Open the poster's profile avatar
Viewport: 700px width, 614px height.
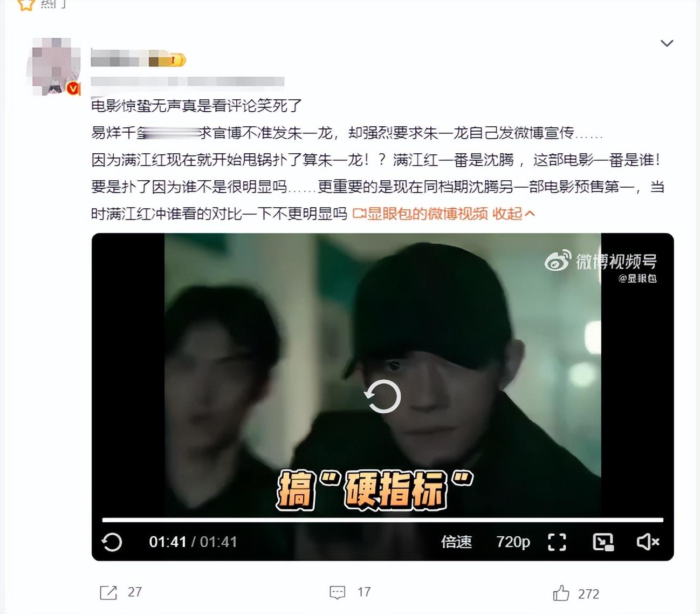click(x=53, y=66)
